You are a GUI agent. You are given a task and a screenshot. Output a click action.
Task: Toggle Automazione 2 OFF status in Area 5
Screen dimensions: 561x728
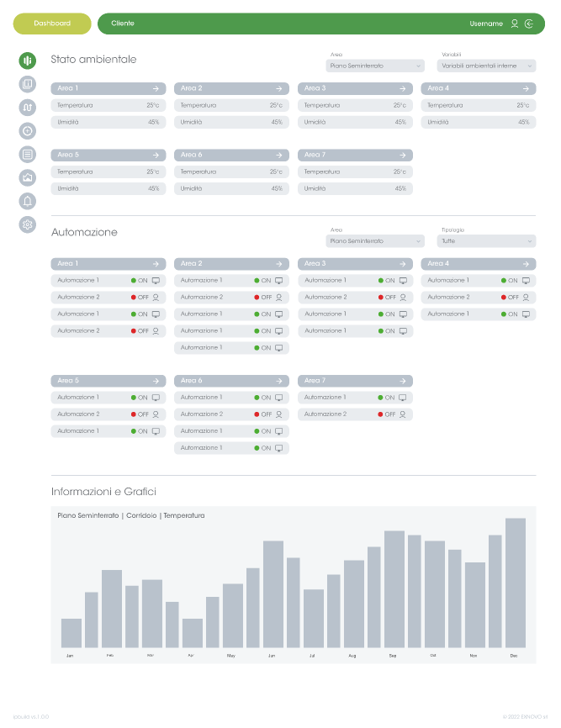click(139, 414)
